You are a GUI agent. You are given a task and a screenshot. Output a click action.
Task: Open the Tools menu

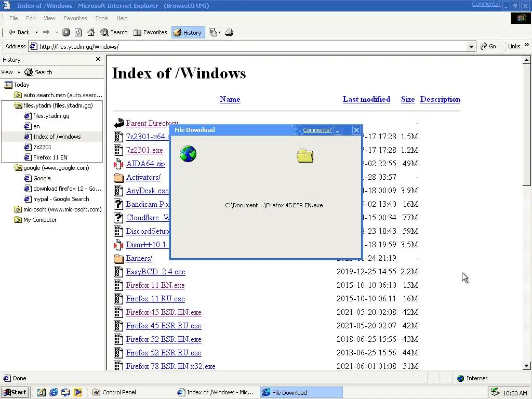tap(101, 18)
